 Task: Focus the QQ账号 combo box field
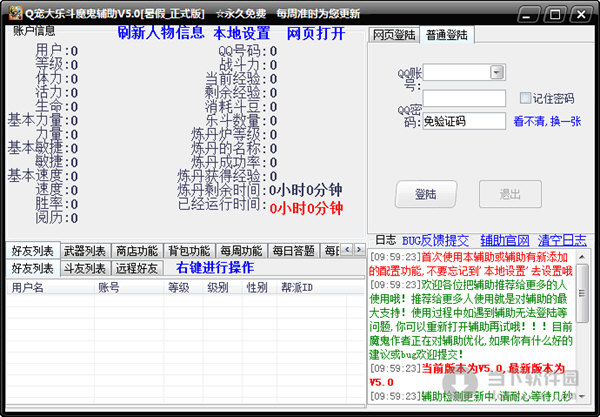click(464, 72)
